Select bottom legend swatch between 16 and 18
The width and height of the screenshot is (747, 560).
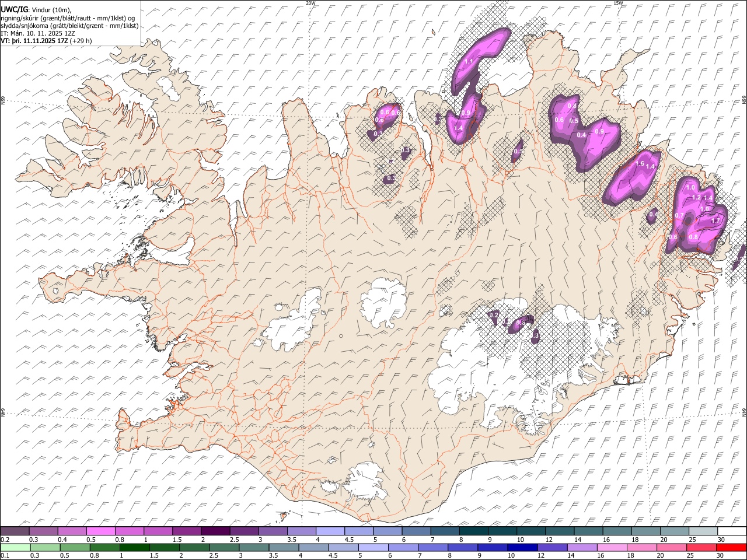click(x=612, y=547)
